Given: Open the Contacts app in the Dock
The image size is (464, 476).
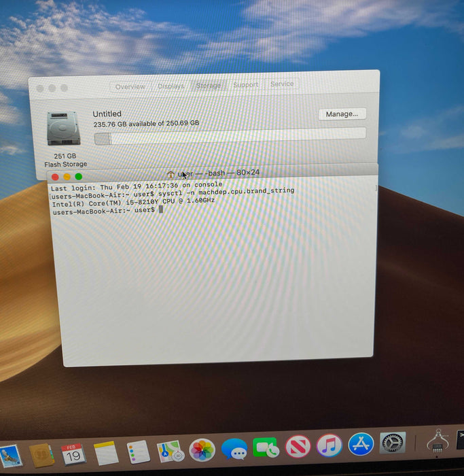Looking at the screenshot, I should (42, 455).
